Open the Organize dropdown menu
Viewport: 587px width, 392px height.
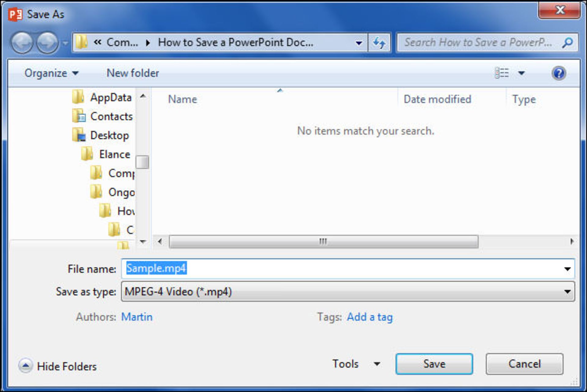pyautogui.click(x=51, y=73)
